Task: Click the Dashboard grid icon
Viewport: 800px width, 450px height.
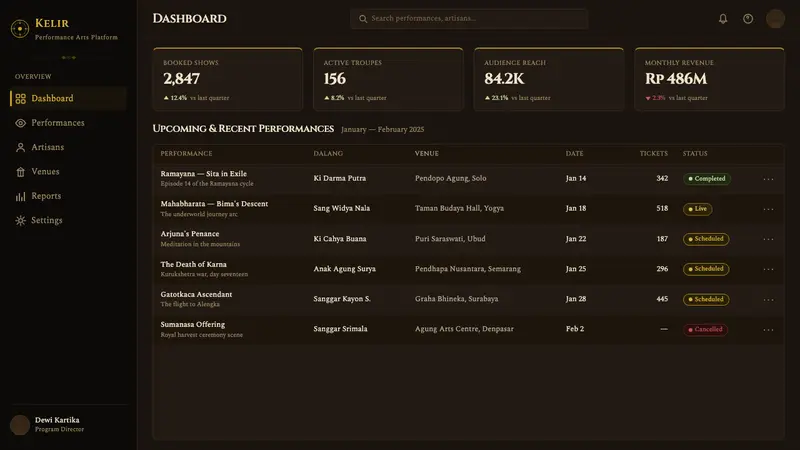Action: (20, 98)
